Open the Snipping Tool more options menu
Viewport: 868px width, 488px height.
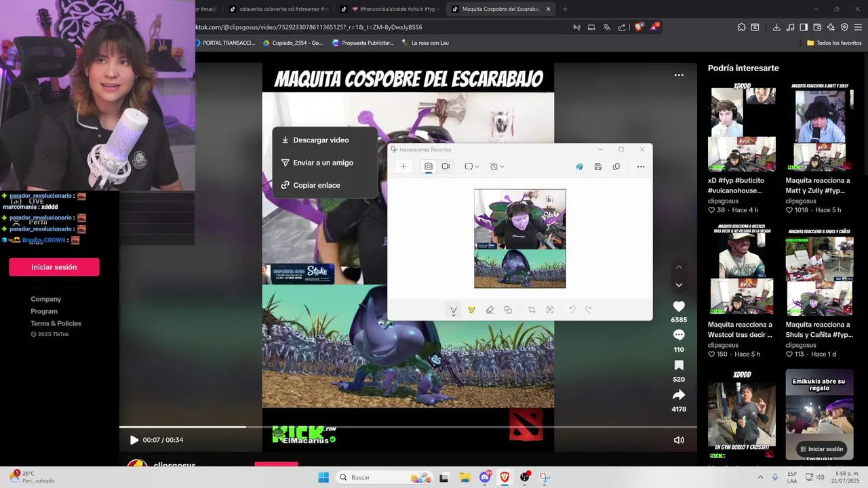click(x=640, y=167)
